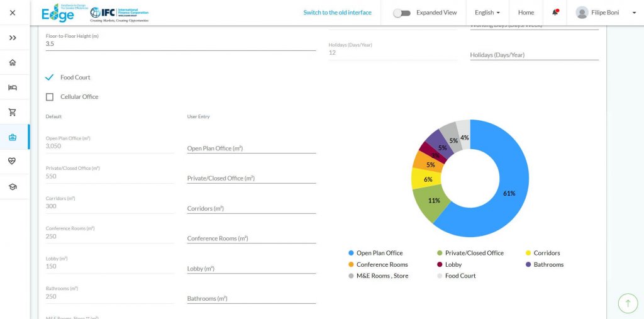Open the Education graduation cap icon
Image resolution: width=644 pixels, height=319 pixels.
pos(13,187)
